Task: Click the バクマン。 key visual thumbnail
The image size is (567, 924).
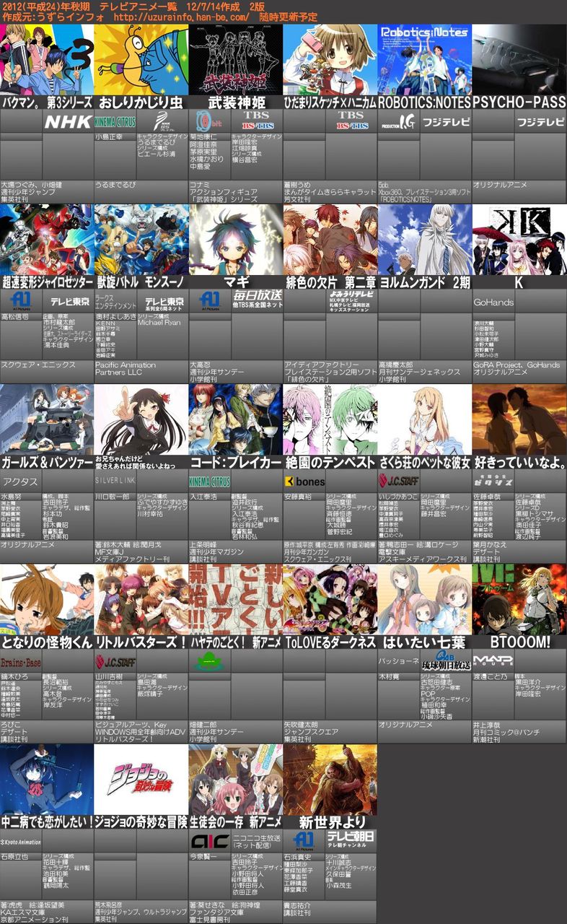Action: point(47,60)
